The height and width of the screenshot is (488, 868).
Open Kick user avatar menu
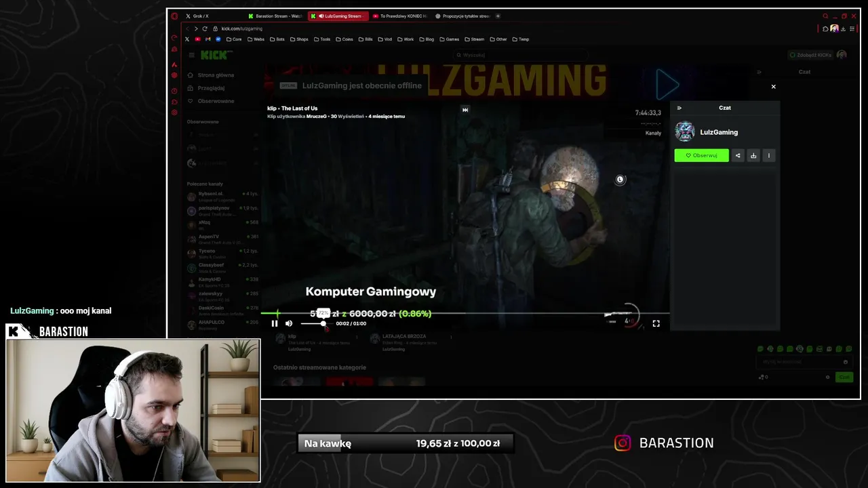coord(842,55)
